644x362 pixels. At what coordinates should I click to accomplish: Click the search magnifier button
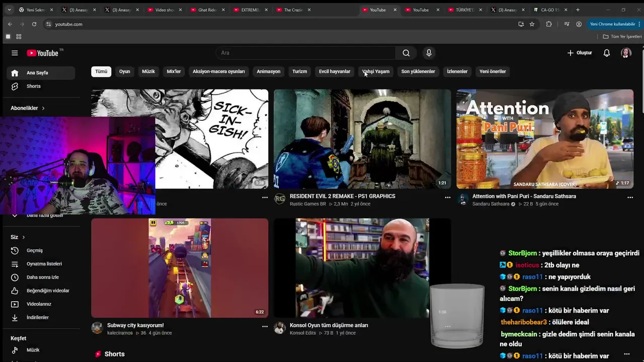pyautogui.click(x=406, y=53)
